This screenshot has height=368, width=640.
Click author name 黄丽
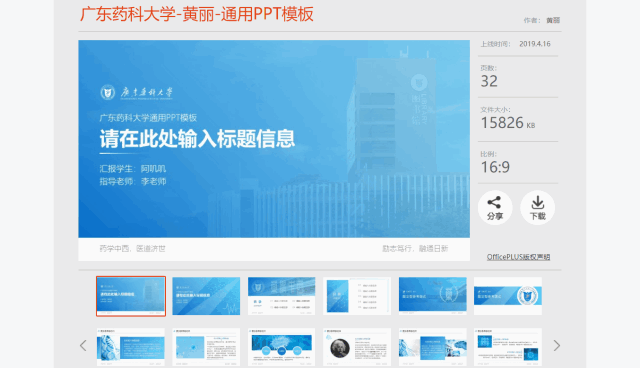pyautogui.click(x=553, y=20)
